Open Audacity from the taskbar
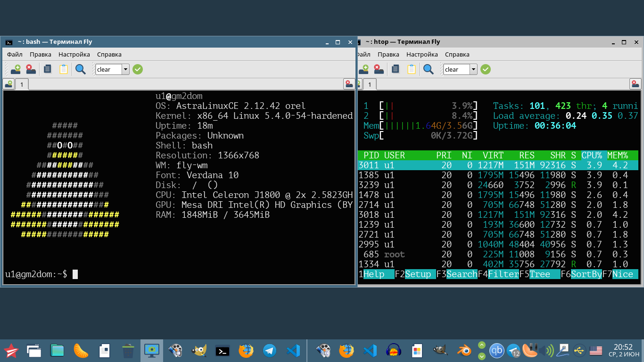 pos(394,351)
